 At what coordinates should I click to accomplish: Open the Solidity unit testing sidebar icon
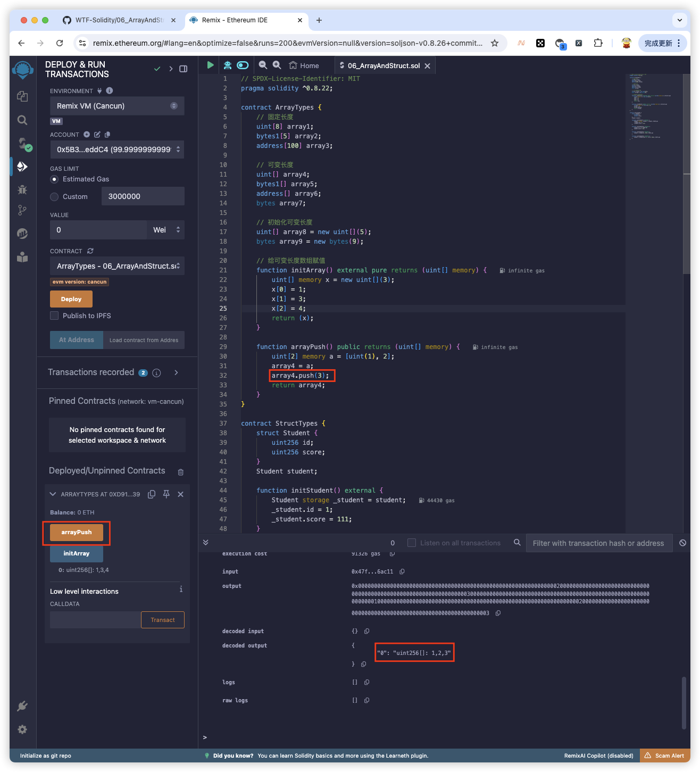tap(22, 234)
